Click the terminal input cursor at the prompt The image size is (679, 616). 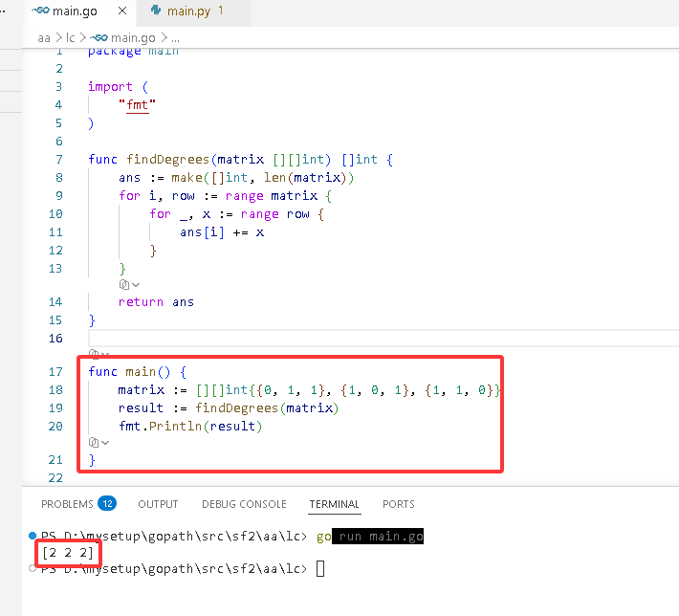pyautogui.click(x=320, y=569)
